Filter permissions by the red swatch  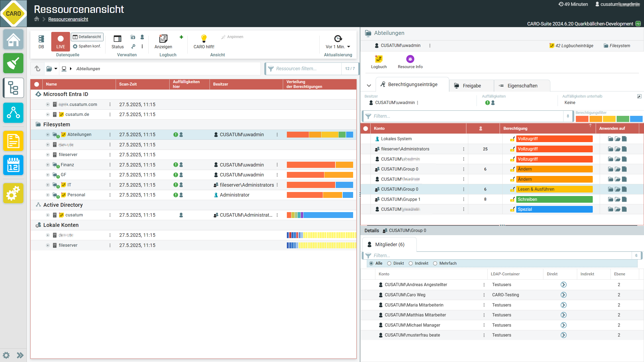click(582, 119)
